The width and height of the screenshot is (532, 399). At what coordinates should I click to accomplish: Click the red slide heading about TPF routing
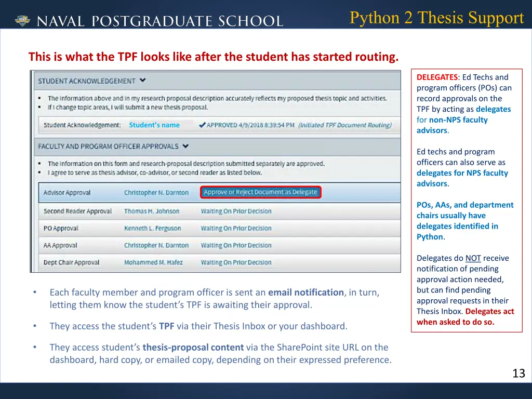[x=214, y=57]
